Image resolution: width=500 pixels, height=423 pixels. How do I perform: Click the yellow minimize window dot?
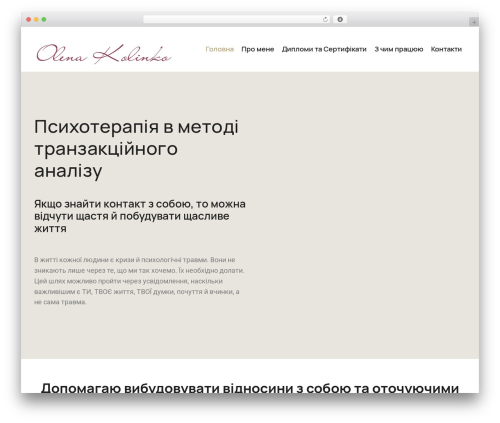coord(36,20)
